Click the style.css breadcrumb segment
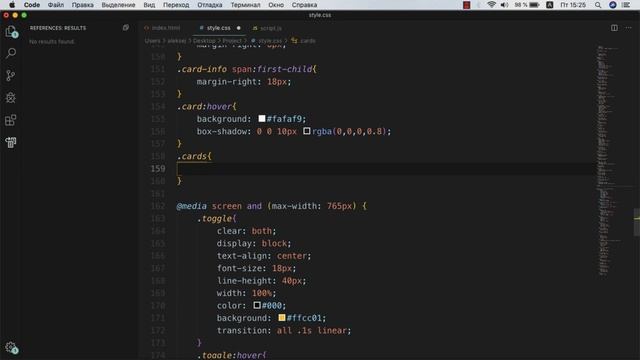Viewport: 640px width, 360px height. click(x=267, y=41)
